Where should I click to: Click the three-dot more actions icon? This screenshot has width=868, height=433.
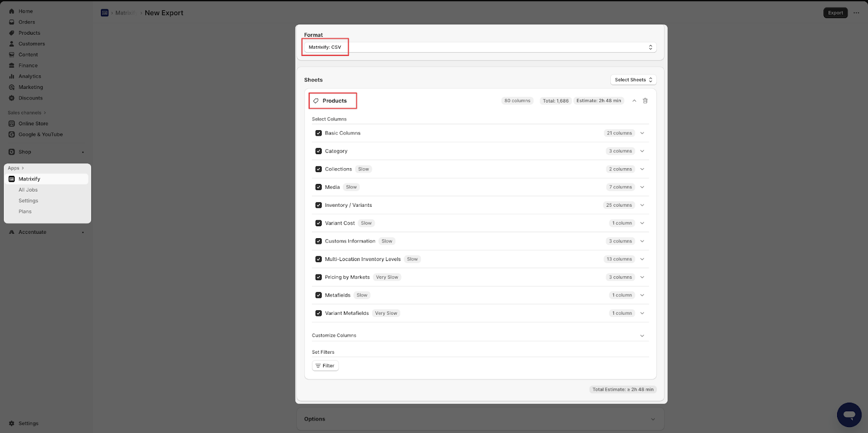coord(856,13)
